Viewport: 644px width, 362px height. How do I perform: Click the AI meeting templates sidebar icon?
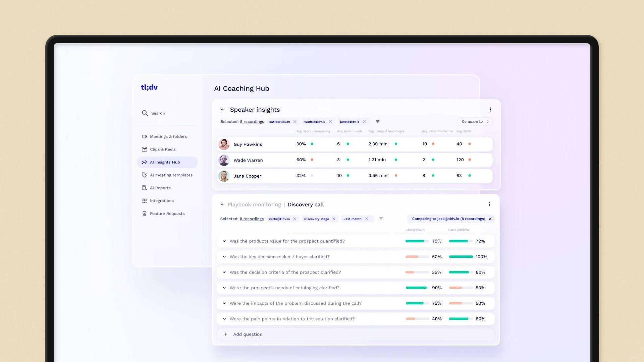point(144,175)
